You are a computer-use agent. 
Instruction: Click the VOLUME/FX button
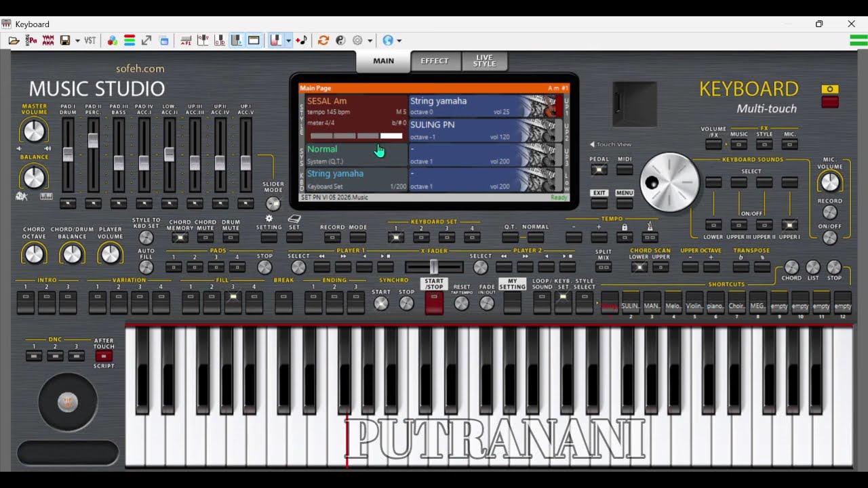point(713,144)
